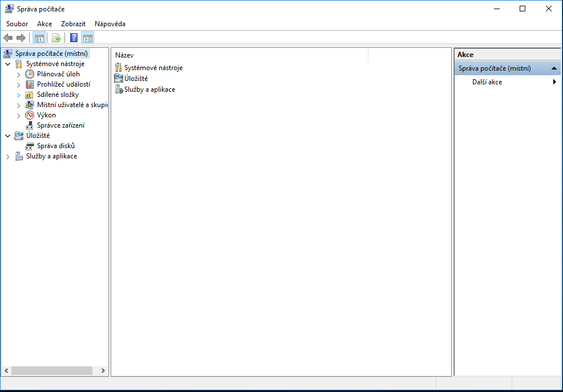The height and width of the screenshot is (392, 563).
Task: Expand the Služby a aplikace tree node
Action: tap(8, 157)
